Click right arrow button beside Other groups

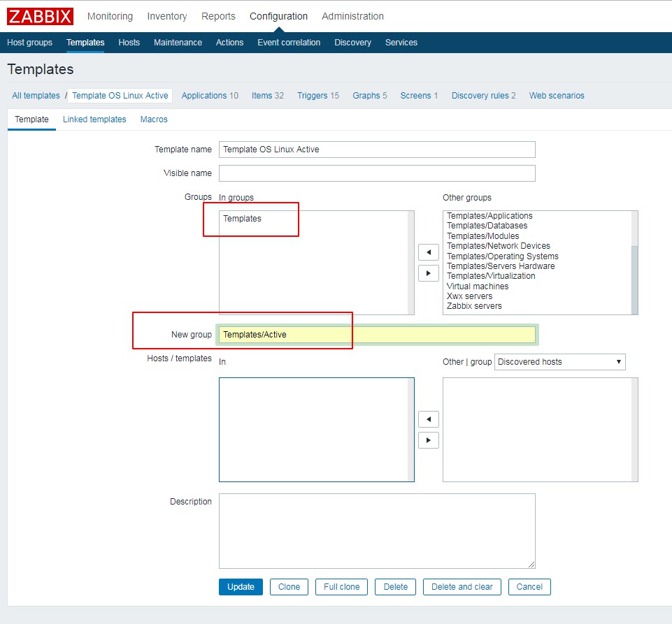coord(428,273)
